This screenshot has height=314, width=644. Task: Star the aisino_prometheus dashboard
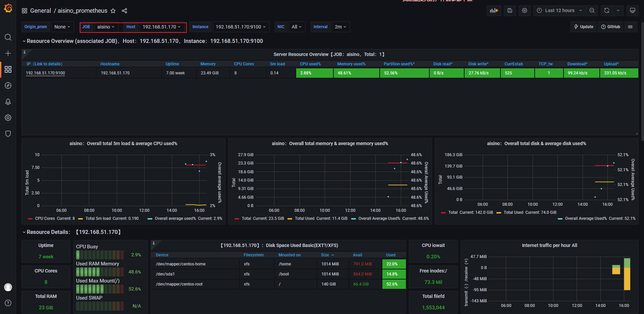click(x=113, y=11)
